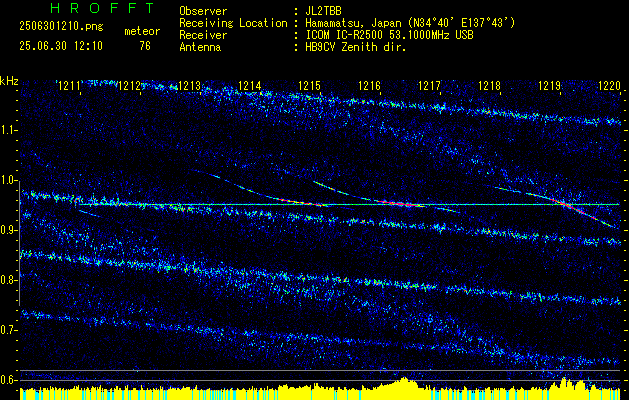Click the 1.1 frequency axis label
The image size is (629, 400).
click(8, 130)
